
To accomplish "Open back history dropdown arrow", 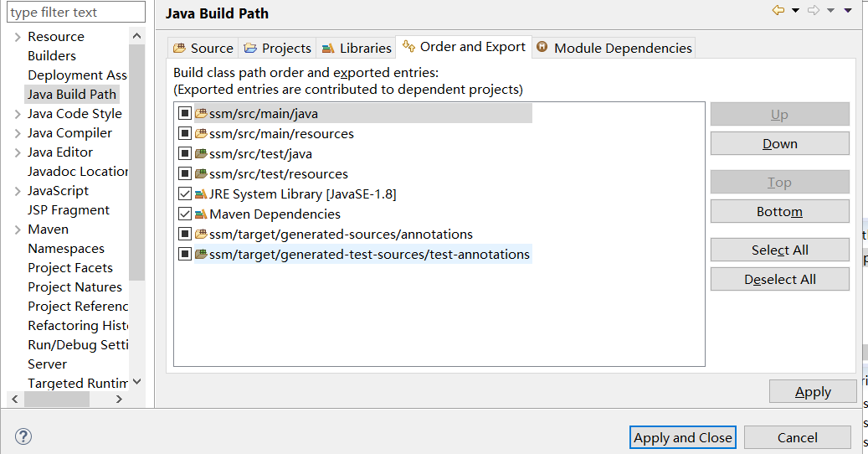I will click(x=795, y=11).
